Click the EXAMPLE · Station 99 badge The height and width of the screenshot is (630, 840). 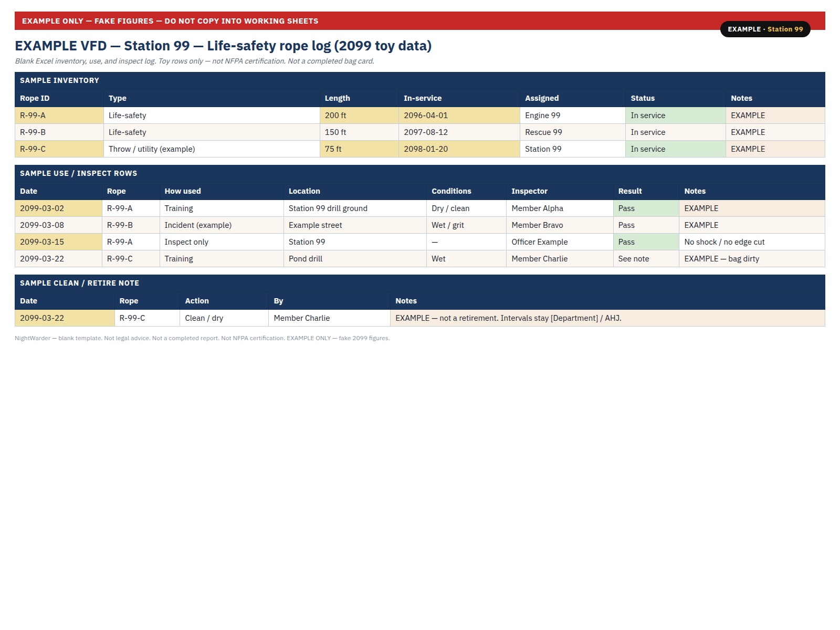765,29
